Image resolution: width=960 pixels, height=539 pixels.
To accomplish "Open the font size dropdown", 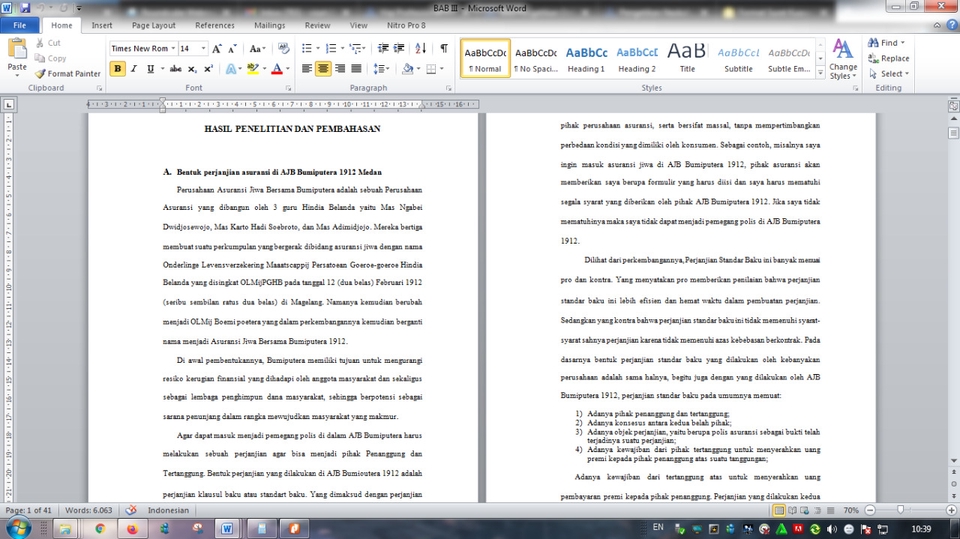I will coord(203,48).
